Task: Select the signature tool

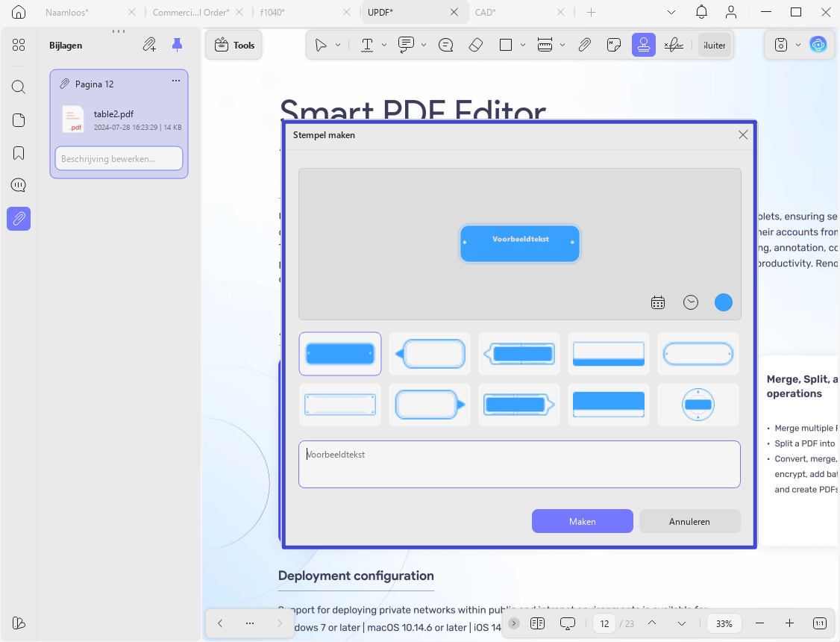Action: coord(674,45)
